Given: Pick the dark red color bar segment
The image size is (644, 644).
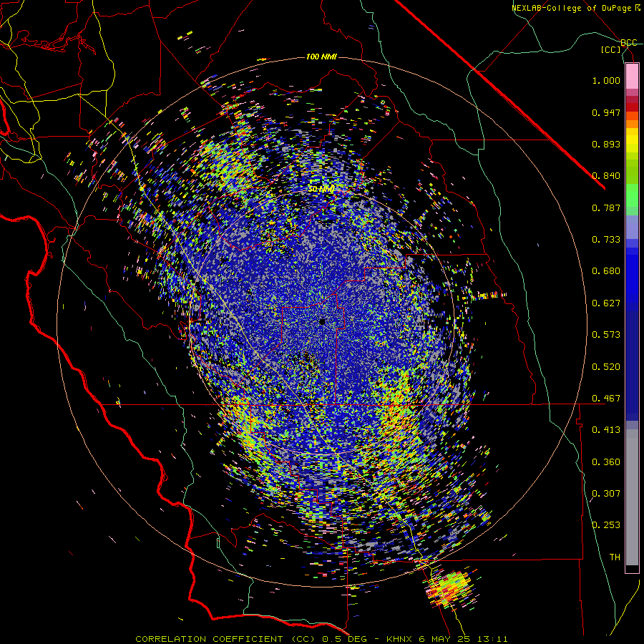Looking at the screenshot, I should (x=632, y=107).
